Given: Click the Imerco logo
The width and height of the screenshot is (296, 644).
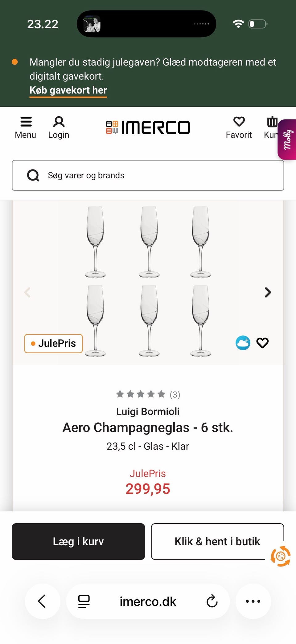Looking at the screenshot, I should click(x=148, y=127).
